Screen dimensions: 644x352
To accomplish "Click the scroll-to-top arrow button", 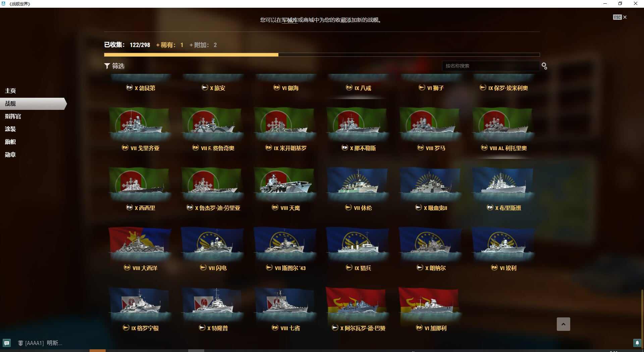I will (563, 324).
